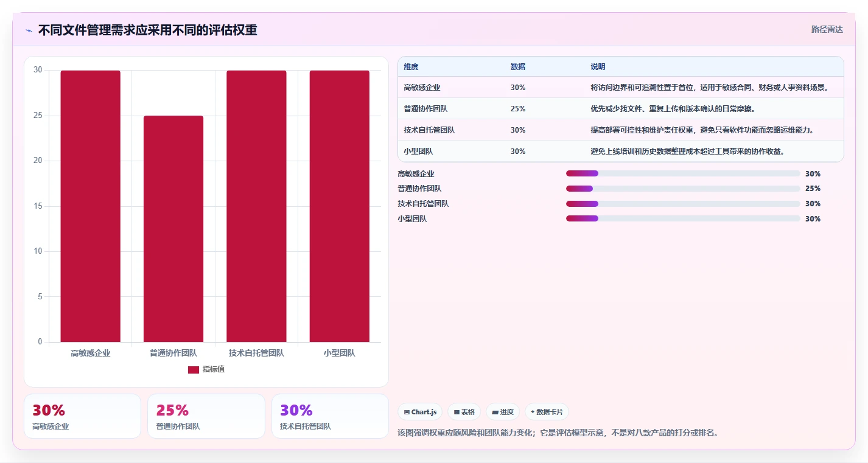
Task: Click the 高敏感企业 bar in the chart
Action: (91, 206)
